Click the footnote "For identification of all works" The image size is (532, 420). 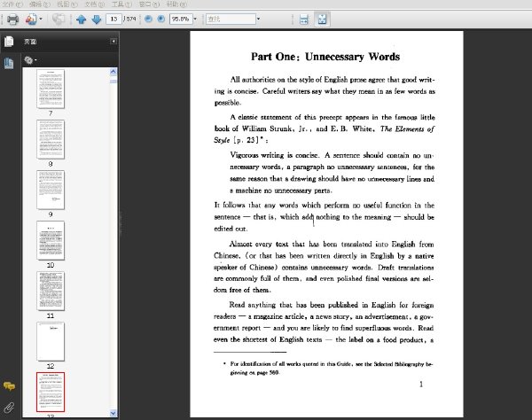pos(332,364)
